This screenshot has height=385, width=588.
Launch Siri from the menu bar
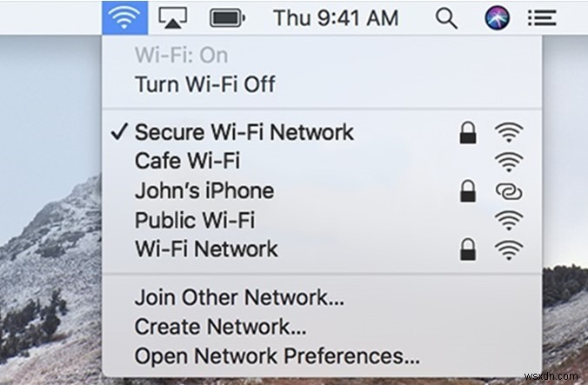click(497, 18)
